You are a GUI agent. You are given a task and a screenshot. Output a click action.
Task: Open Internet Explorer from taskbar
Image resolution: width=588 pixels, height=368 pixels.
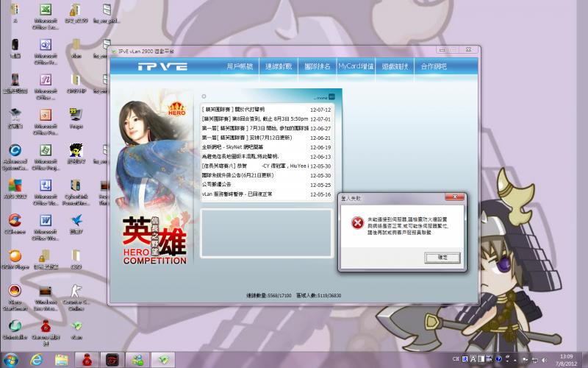[x=37, y=360]
